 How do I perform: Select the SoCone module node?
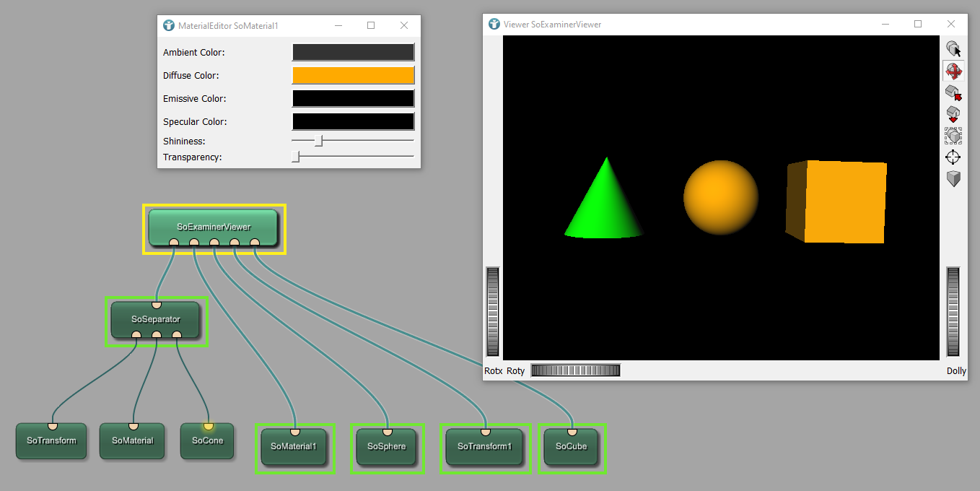pos(207,441)
